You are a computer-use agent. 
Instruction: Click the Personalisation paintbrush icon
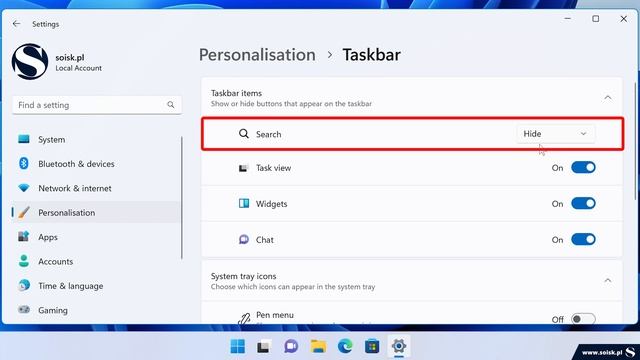pos(24,212)
